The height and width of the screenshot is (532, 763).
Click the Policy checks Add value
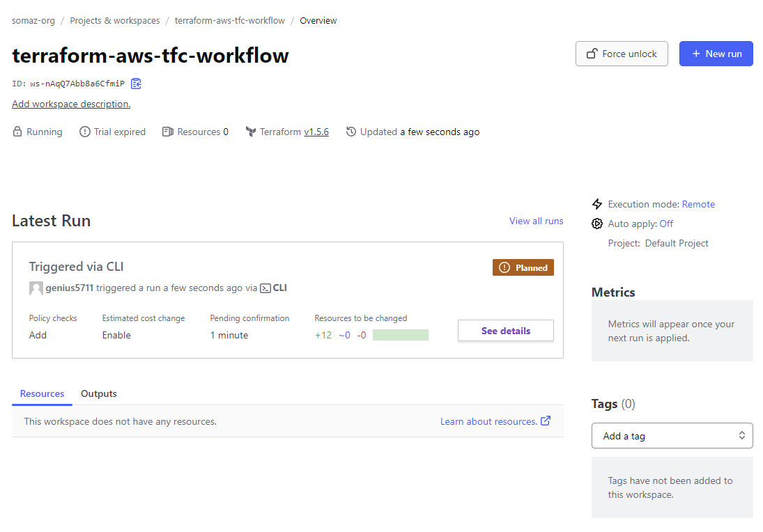click(38, 335)
